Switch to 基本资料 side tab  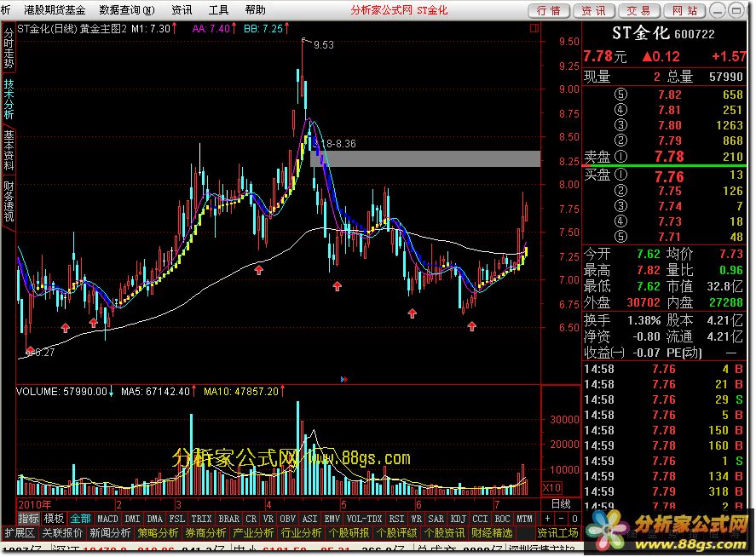click(9, 150)
